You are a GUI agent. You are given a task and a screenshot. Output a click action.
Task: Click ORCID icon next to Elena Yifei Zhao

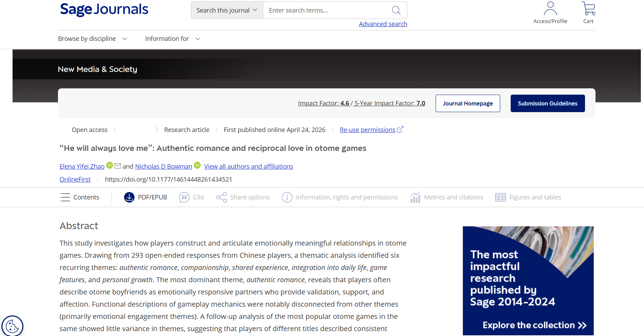(110, 165)
